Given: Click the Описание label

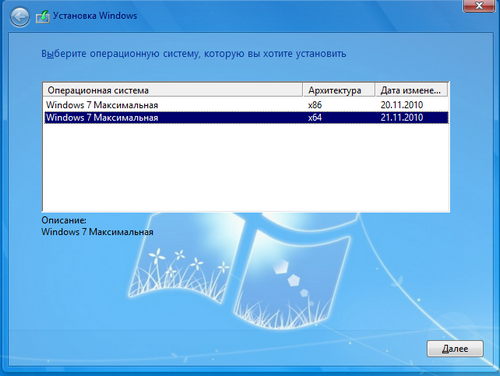Looking at the screenshot, I should [64, 220].
